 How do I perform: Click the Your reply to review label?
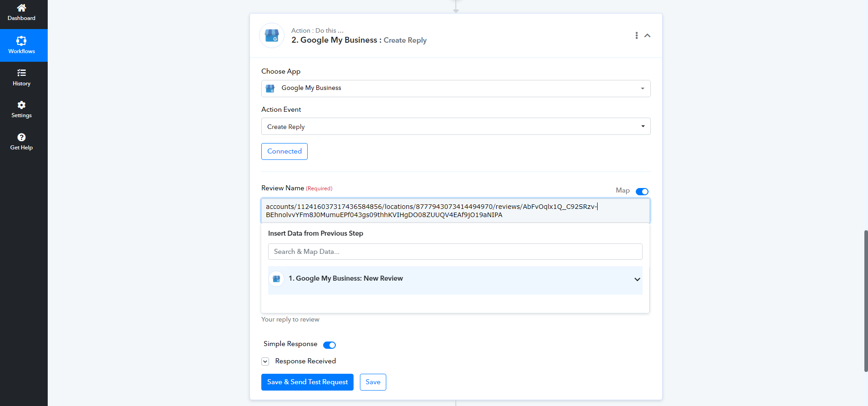pos(290,320)
